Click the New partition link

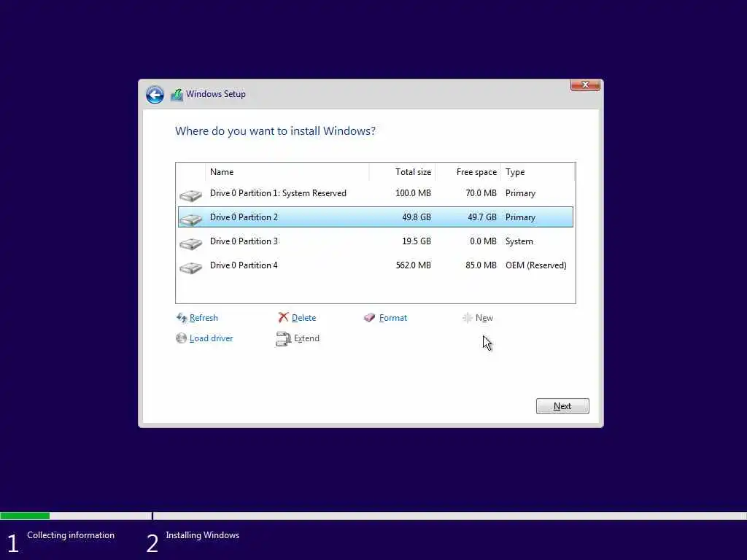point(484,318)
